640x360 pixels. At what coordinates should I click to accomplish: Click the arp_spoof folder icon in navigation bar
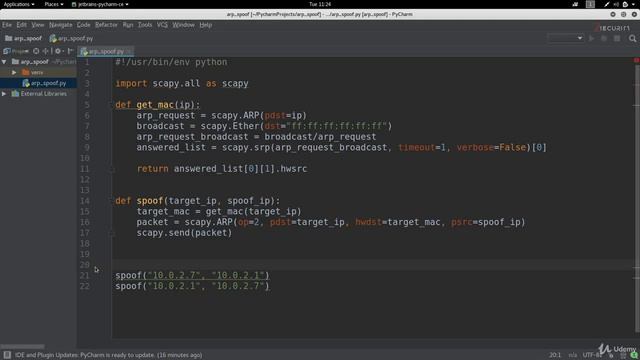tap(8, 38)
